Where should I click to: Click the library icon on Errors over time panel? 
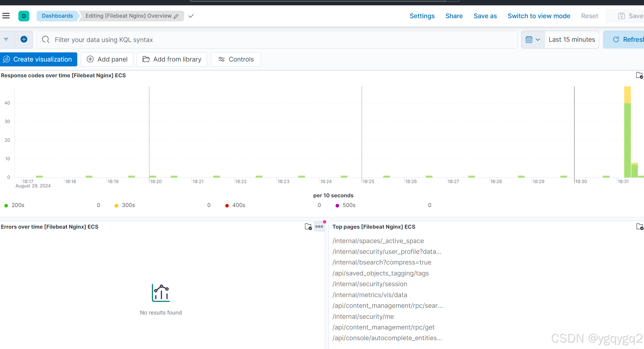(308, 227)
